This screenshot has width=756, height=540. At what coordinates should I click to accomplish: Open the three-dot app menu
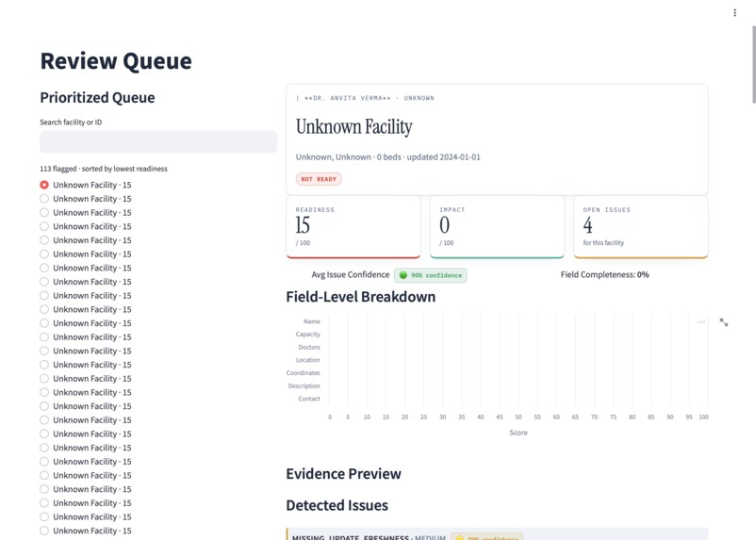point(734,12)
